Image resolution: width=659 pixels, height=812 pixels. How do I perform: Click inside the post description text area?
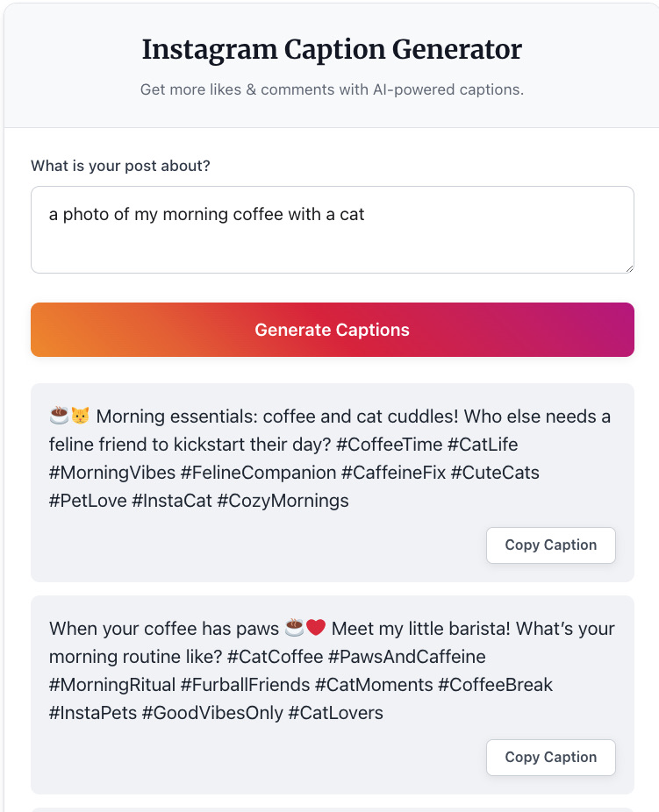point(332,226)
